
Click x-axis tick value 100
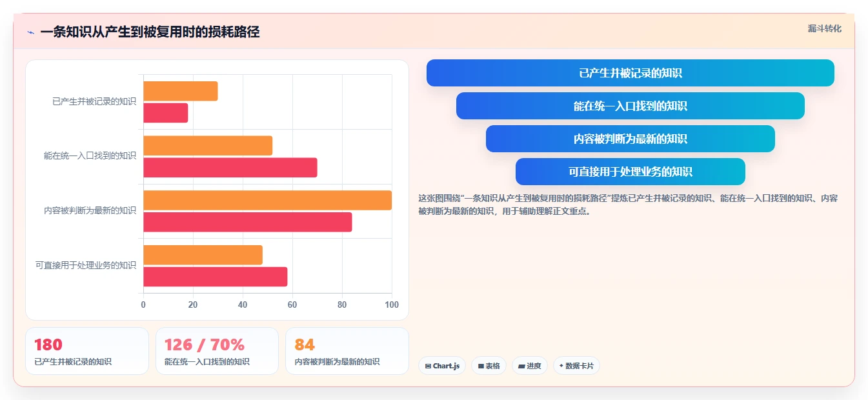pyautogui.click(x=391, y=305)
